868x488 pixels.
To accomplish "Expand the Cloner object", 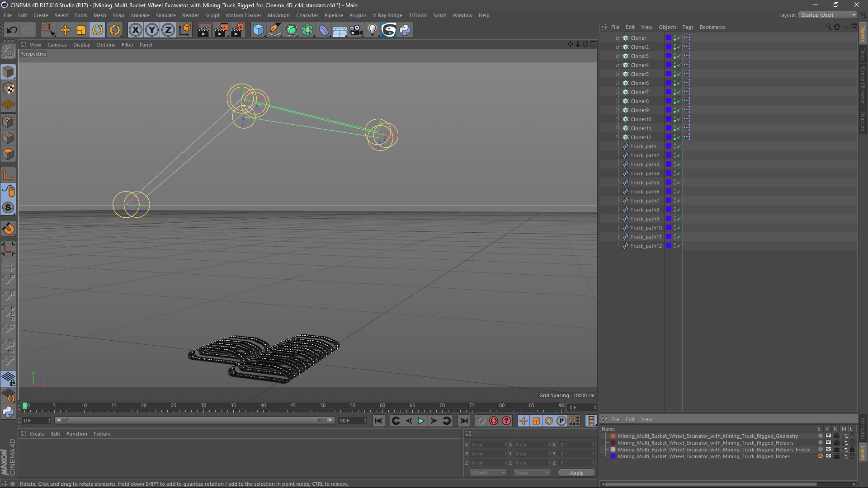I will click(x=618, y=38).
